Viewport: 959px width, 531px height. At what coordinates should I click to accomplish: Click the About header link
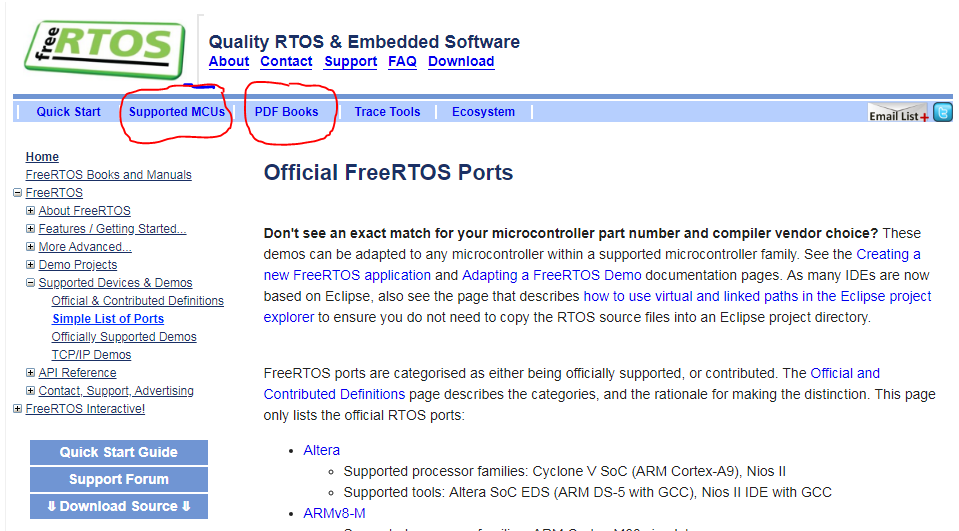[229, 62]
